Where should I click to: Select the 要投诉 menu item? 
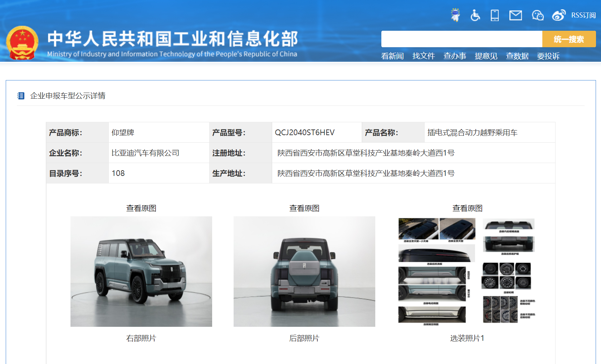(548, 56)
